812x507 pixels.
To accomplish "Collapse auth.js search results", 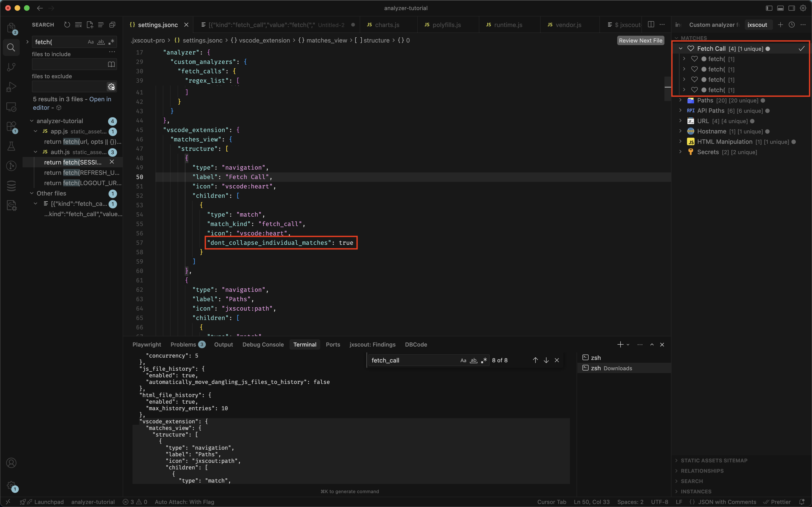I will pyautogui.click(x=35, y=152).
